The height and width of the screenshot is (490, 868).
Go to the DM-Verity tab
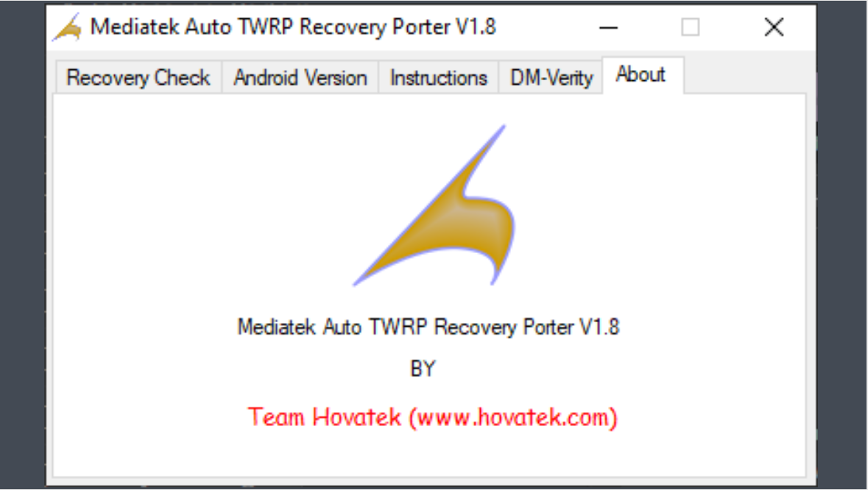[x=551, y=77]
